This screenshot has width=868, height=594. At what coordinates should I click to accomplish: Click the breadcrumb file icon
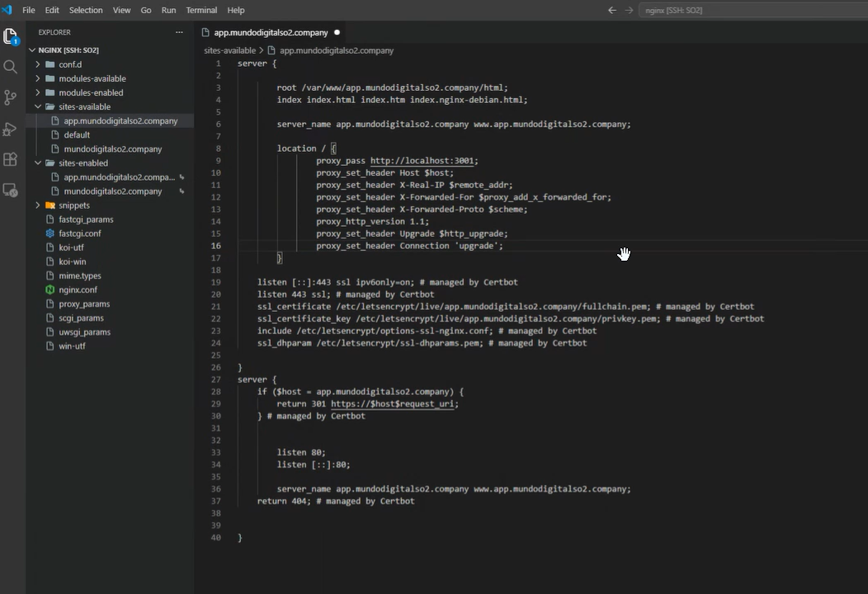(271, 50)
